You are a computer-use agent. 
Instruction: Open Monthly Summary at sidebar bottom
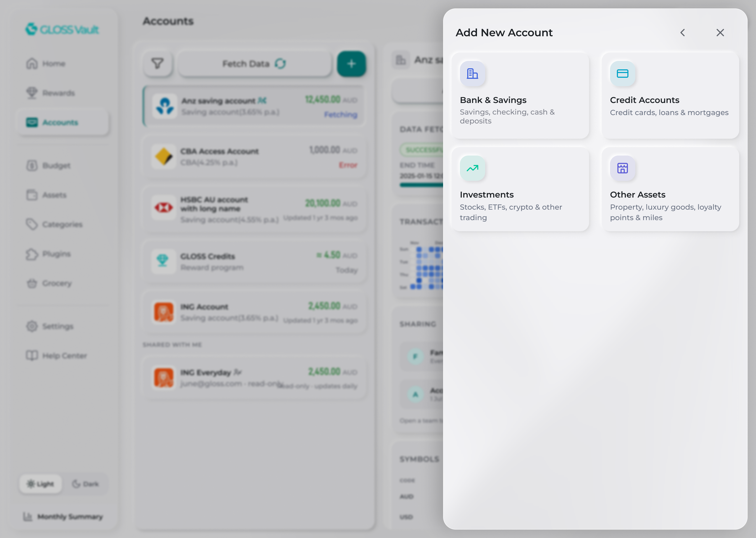tap(63, 516)
